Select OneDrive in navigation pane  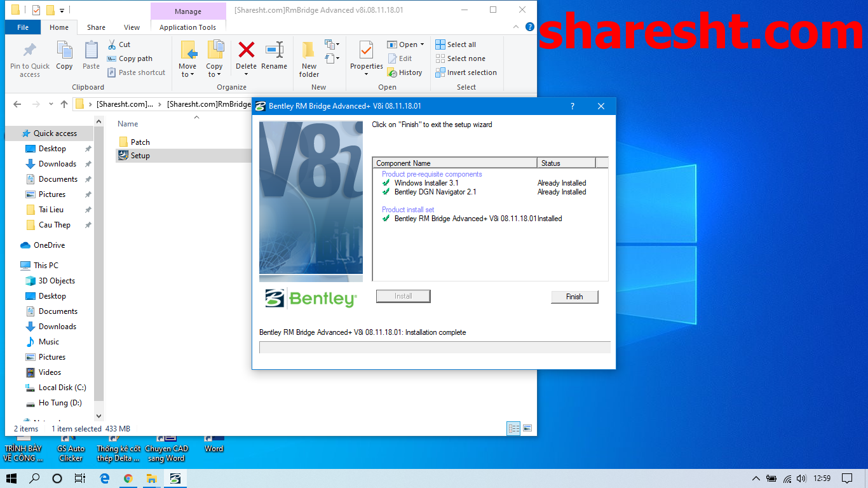(49, 245)
